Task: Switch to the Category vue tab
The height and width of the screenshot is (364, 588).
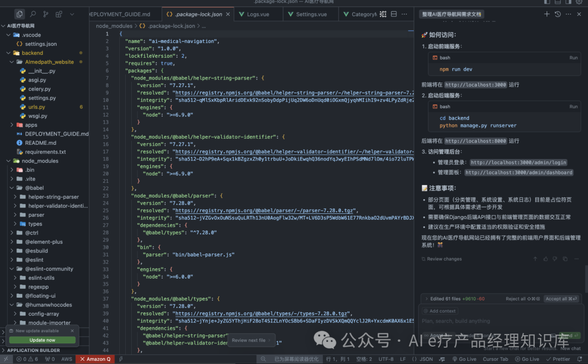Action: pos(360,14)
